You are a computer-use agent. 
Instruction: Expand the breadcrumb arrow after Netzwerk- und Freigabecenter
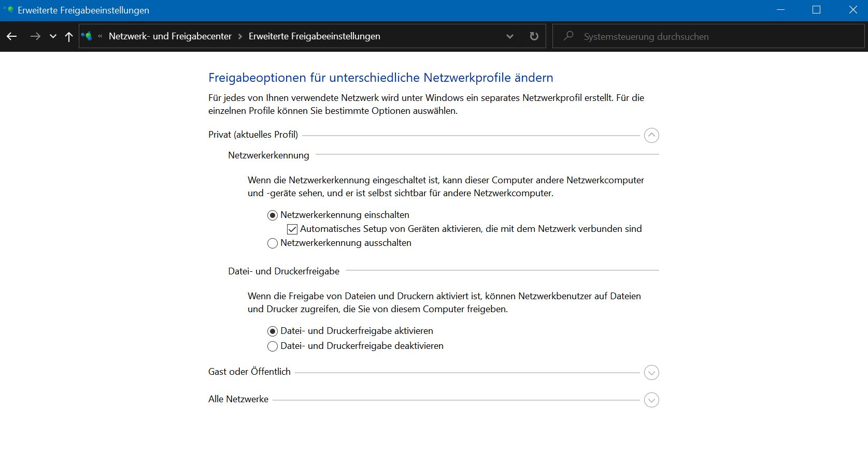click(240, 36)
